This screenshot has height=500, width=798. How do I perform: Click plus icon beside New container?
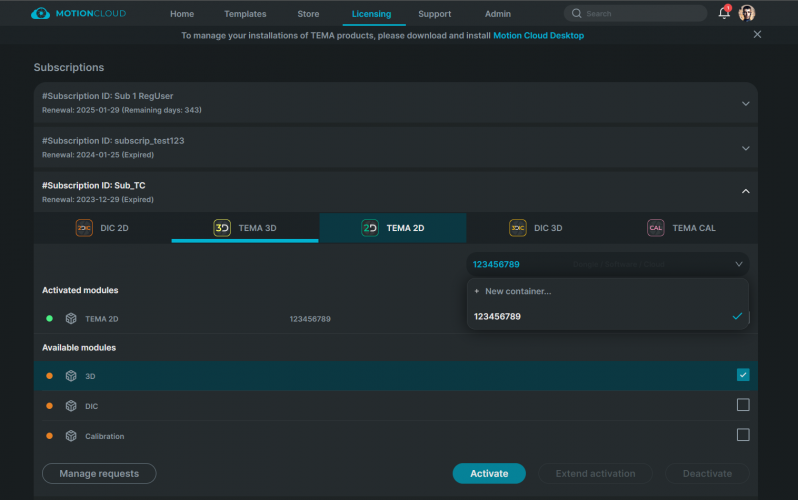[x=477, y=291]
